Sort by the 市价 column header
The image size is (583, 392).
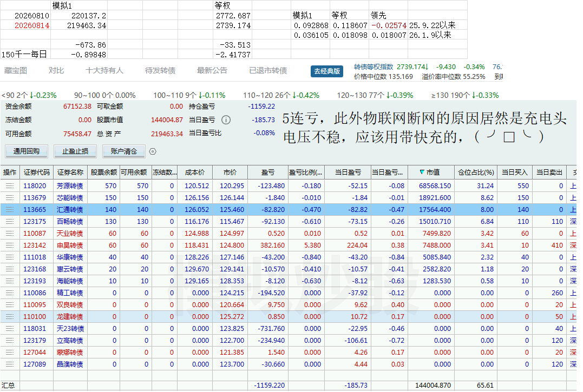point(230,172)
